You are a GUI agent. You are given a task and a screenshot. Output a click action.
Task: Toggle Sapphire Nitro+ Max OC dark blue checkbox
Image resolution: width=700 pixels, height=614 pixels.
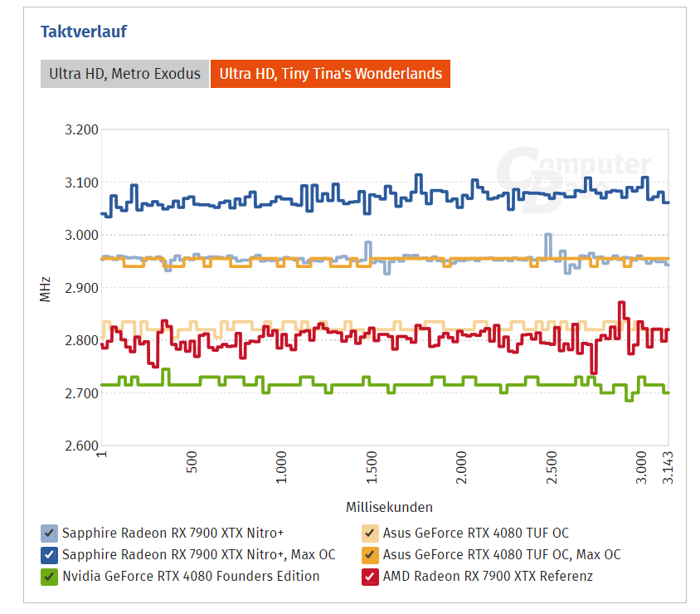click(x=50, y=555)
